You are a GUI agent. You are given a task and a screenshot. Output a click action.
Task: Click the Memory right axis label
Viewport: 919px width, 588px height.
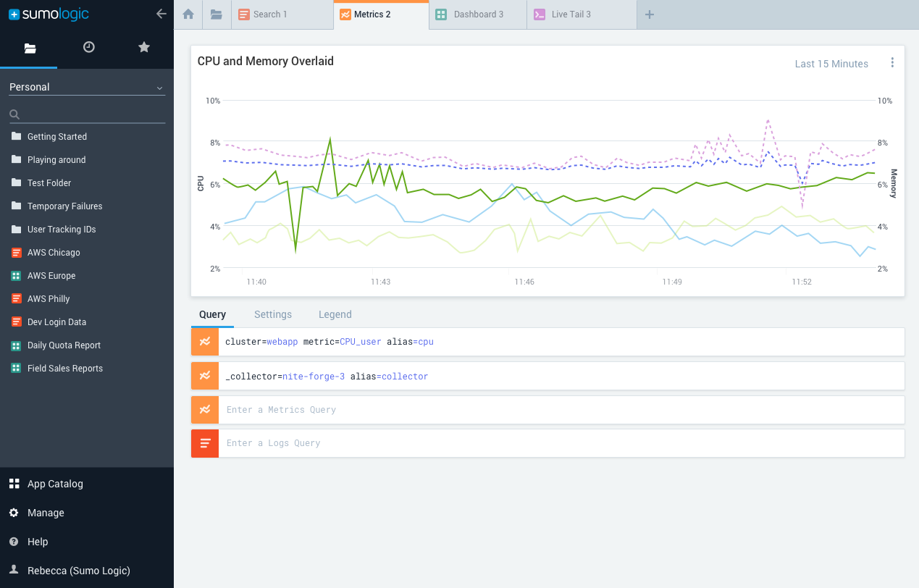click(894, 184)
